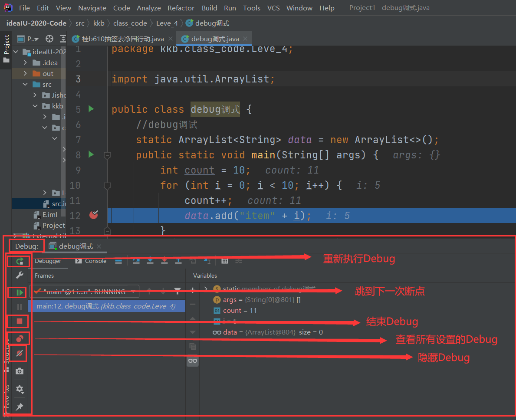Open debug settings gear menu
Screen dimensions: 516x420
[20, 389]
